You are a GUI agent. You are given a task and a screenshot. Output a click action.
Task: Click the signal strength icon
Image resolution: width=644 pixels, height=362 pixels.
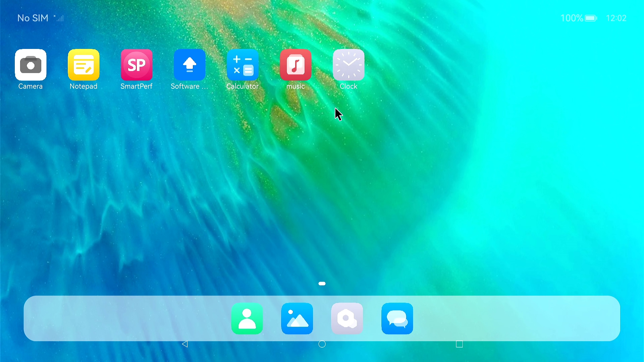click(59, 18)
